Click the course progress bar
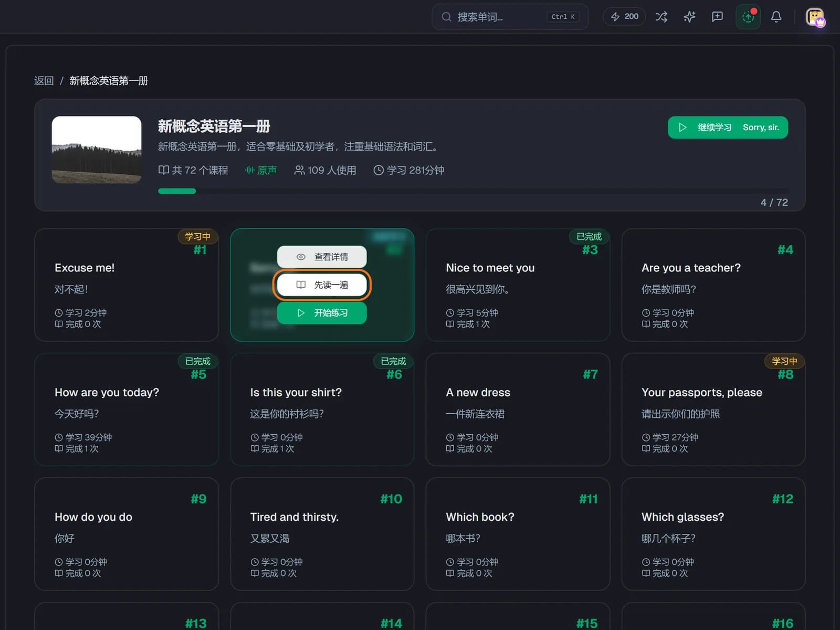840x630 pixels. tap(472, 191)
